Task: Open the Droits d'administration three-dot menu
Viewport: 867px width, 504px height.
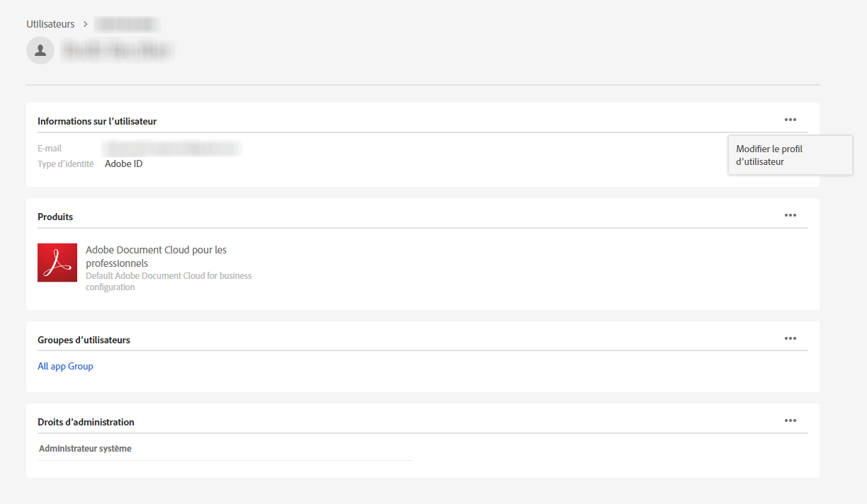Action: pyautogui.click(x=790, y=420)
